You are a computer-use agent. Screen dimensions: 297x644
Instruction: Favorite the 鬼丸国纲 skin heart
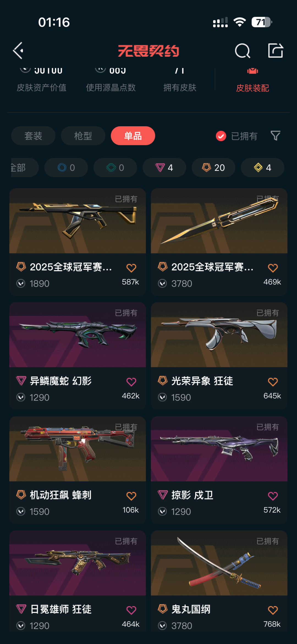(273, 610)
